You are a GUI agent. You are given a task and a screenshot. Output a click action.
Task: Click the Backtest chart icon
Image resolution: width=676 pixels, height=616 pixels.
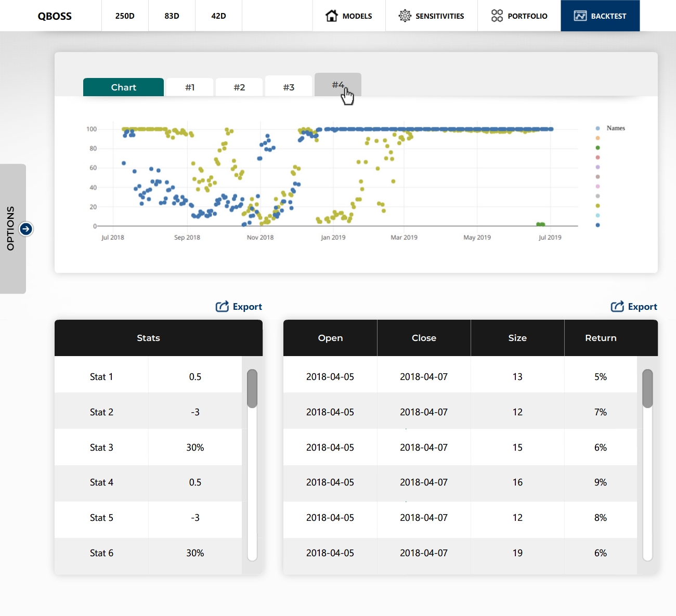point(580,16)
